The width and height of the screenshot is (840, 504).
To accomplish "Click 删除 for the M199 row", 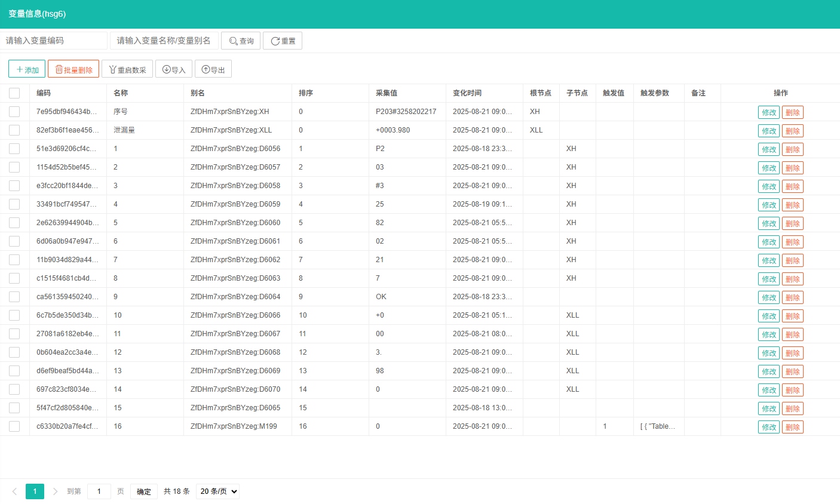I will [793, 427].
